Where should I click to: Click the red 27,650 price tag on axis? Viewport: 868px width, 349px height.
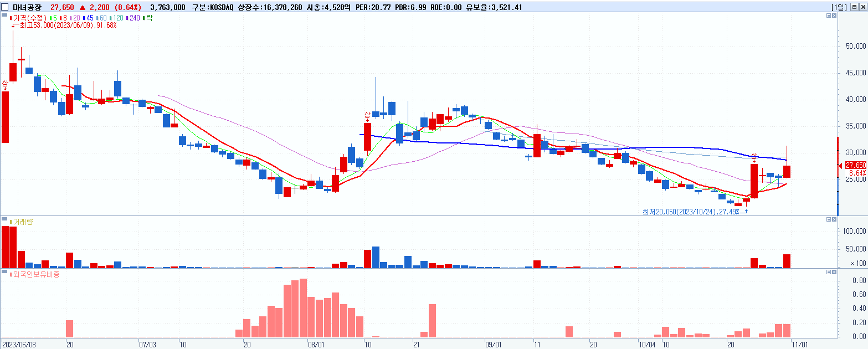(x=856, y=165)
